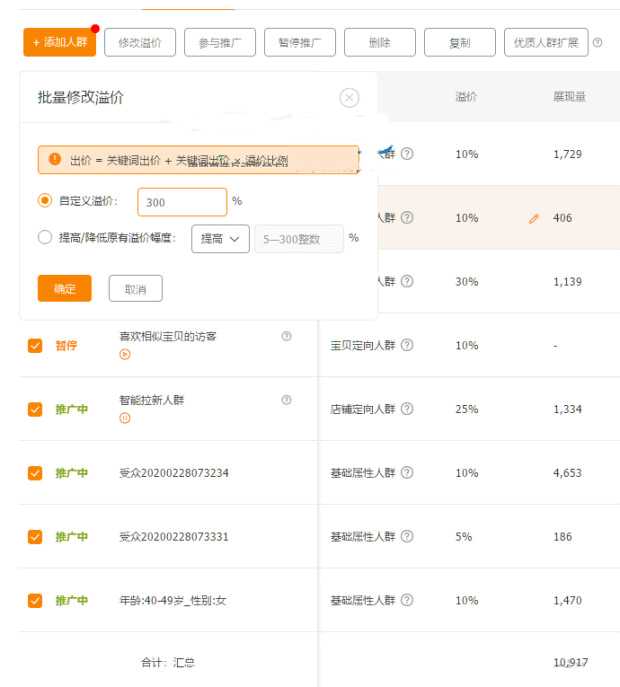The height and width of the screenshot is (687, 620).
Task: Click the help icon next to 优质人群扩展
Action: 597,43
